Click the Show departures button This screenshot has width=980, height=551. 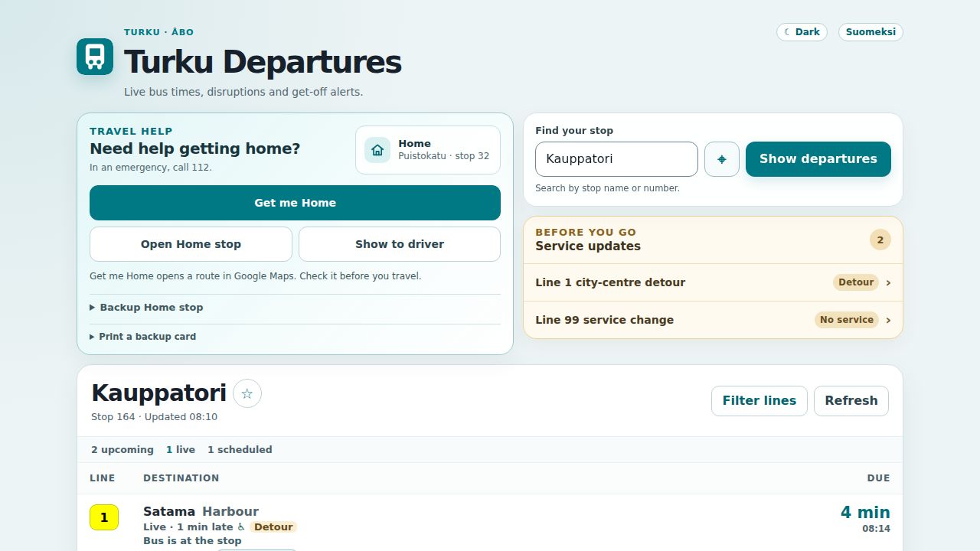[818, 159]
